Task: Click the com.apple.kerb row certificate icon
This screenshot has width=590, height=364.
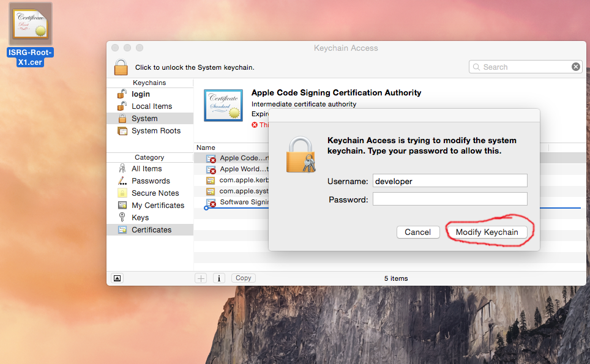Action: pos(211,180)
